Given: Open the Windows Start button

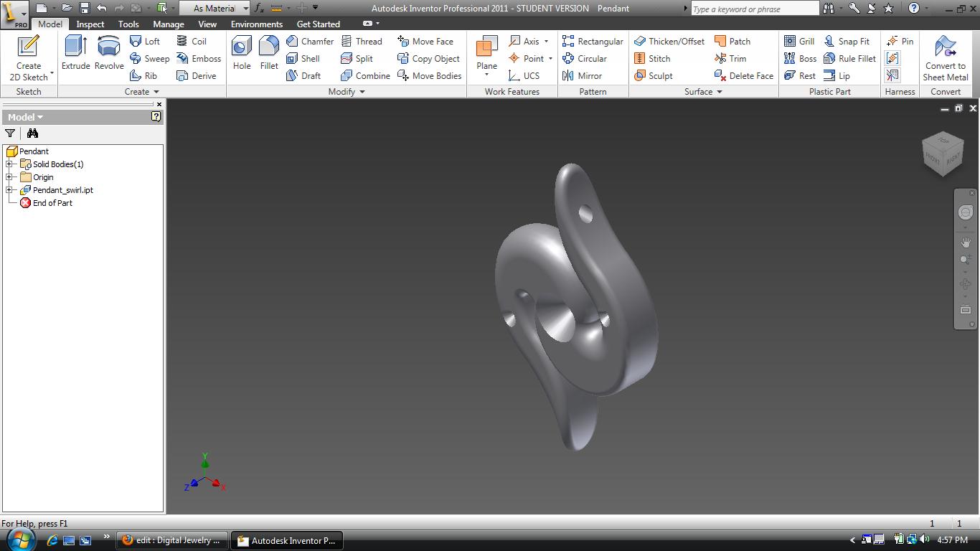Looking at the screenshot, I should [x=20, y=540].
